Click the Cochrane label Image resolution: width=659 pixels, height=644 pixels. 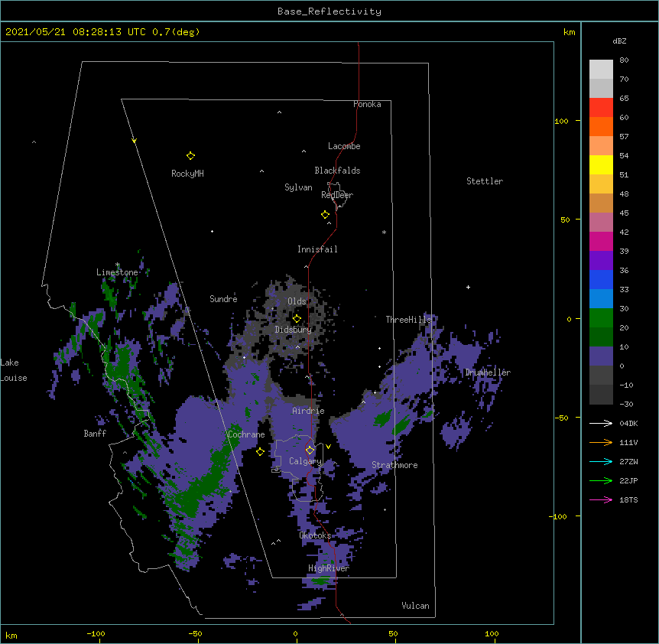tap(246, 434)
